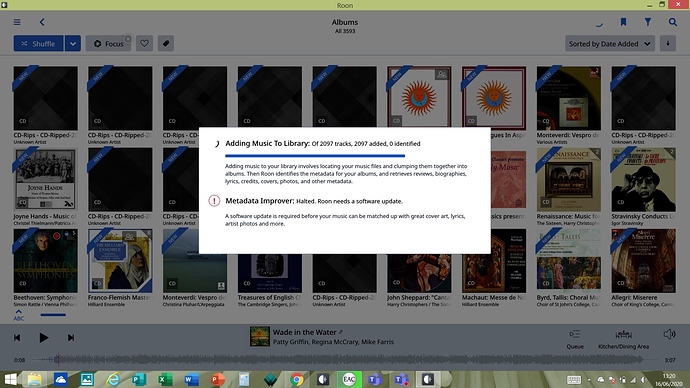Open the Monteverdi: Vespro Various Artists album
The image size is (690, 388).
pos(569,98)
